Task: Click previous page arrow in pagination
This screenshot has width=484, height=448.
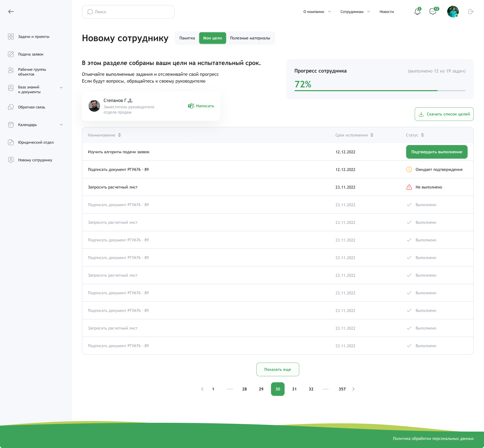Action: [x=202, y=389]
